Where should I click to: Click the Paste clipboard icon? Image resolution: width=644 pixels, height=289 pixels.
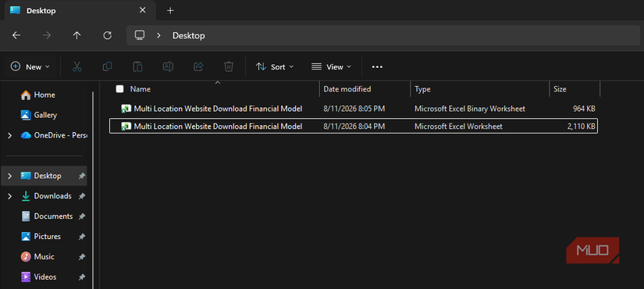137,66
